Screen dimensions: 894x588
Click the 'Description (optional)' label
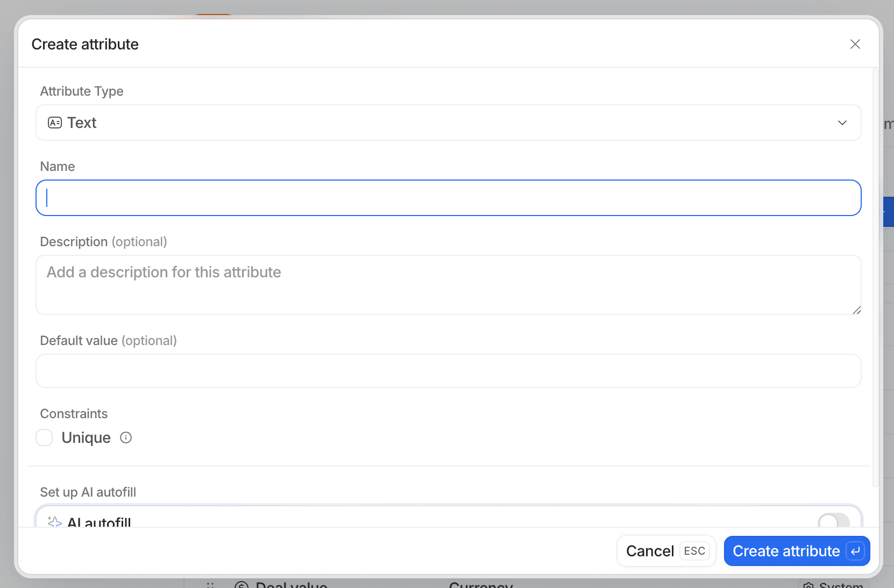(x=103, y=242)
